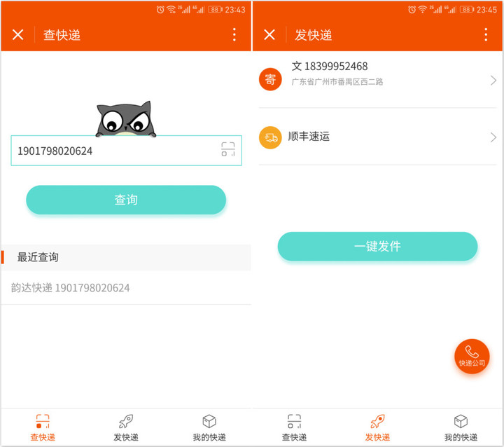504x447 pixels.
Task: Close the 查快递 screen with X
Action: point(18,34)
